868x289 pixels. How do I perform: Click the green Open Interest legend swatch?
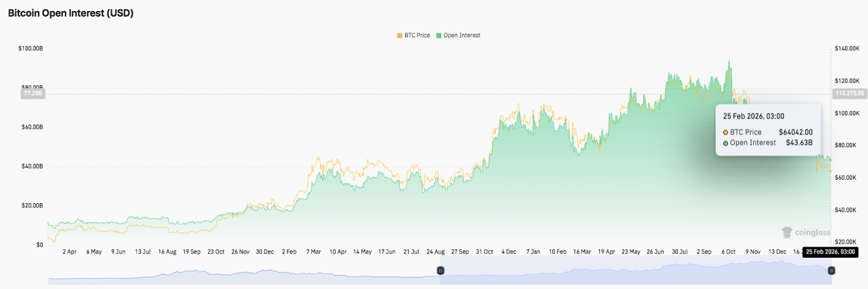(438, 36)
